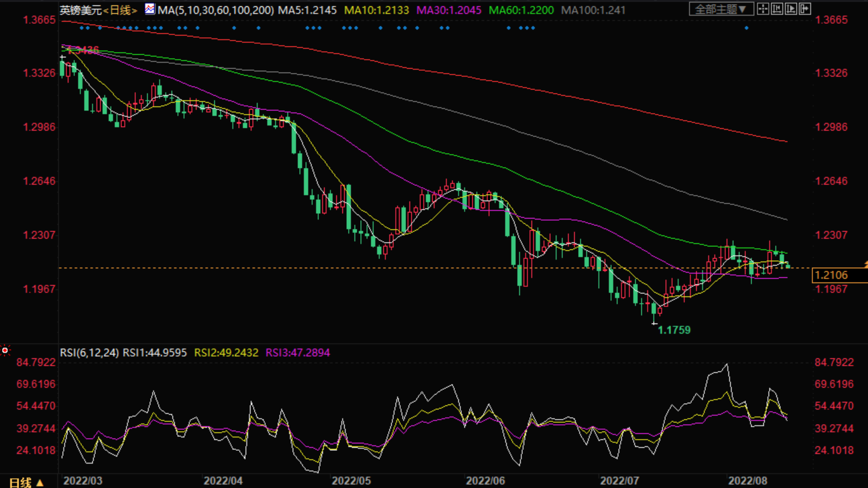Click the 69.6196 label on right RSI axis
This screenshot has height=488, width=868.
pos(834,384)
